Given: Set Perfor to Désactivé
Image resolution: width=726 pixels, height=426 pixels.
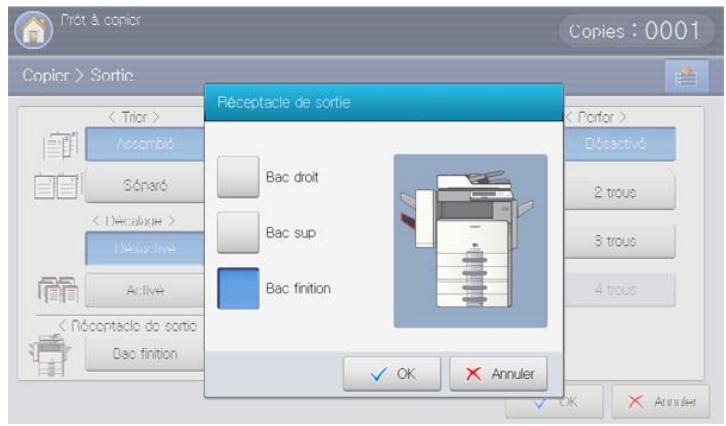Looking at the screenshot, I should pos(620,144).
